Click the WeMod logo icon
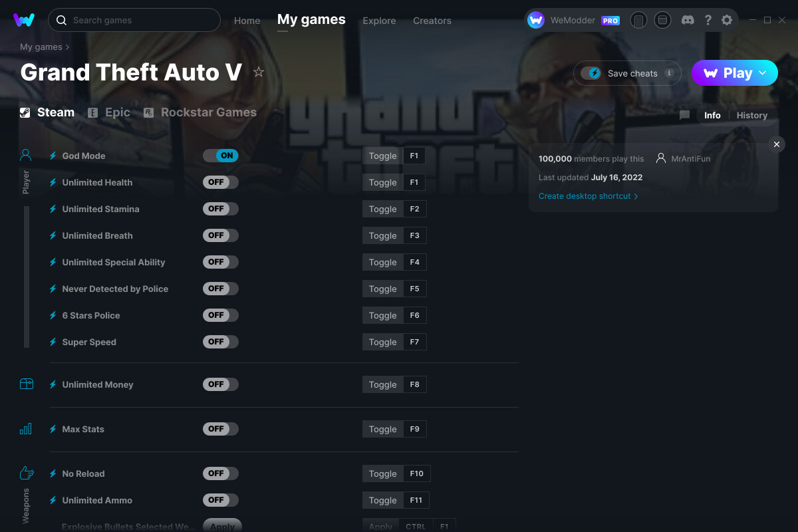 coord(24,20)
